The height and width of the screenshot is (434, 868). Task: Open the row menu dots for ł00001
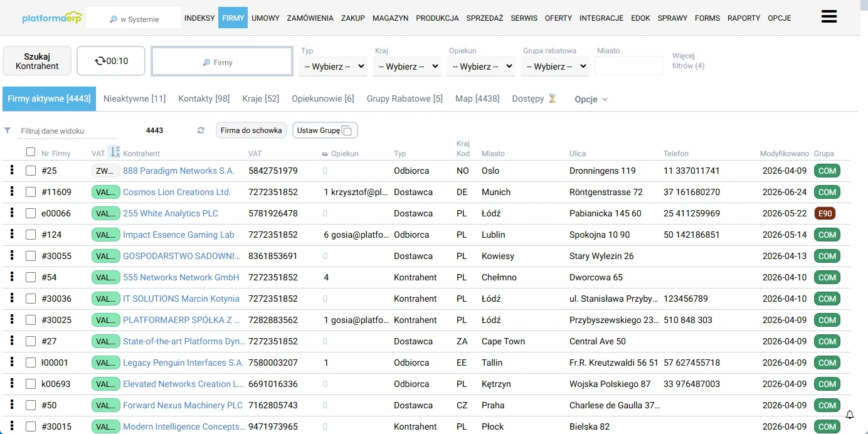pos(12,362)
